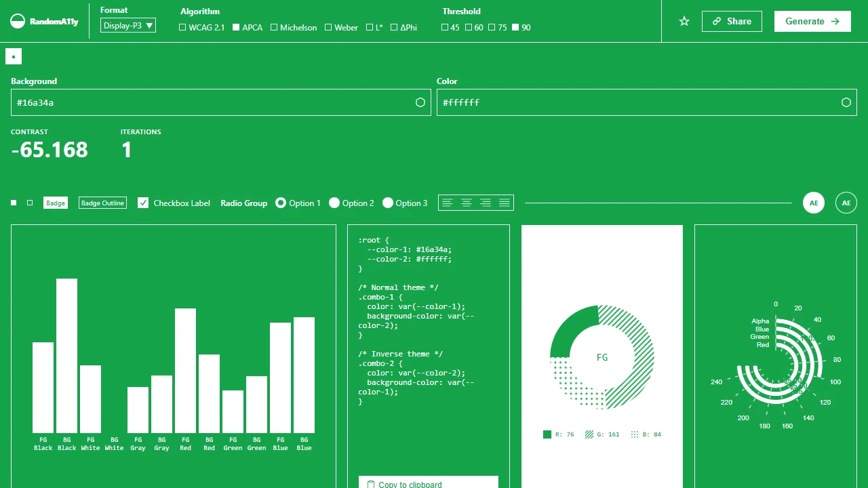
Task: Click the color cycle icon in the Color field
Action: pyautogui.click(x=846, y=102)
